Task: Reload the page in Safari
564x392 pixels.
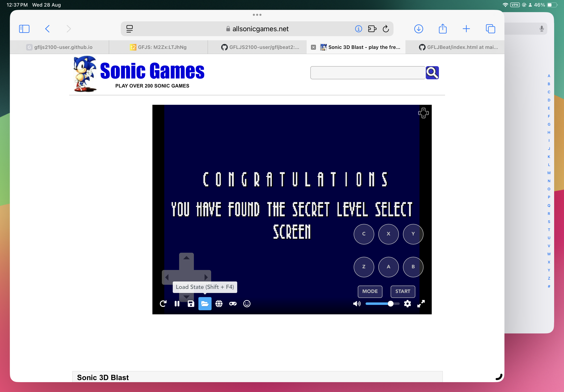Action: pos(386,29)
